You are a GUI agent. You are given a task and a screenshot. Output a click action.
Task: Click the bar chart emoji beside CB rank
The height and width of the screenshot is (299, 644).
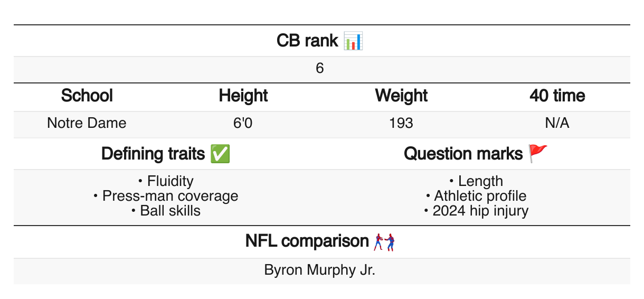point(353,41)
